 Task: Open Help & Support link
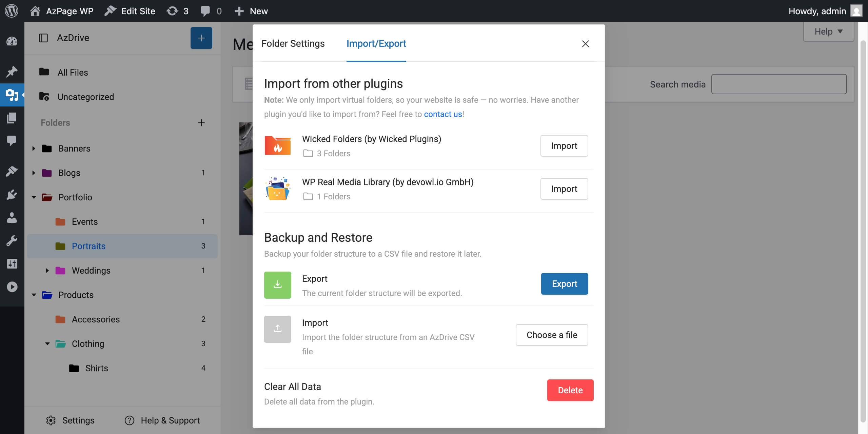(162, 420)
